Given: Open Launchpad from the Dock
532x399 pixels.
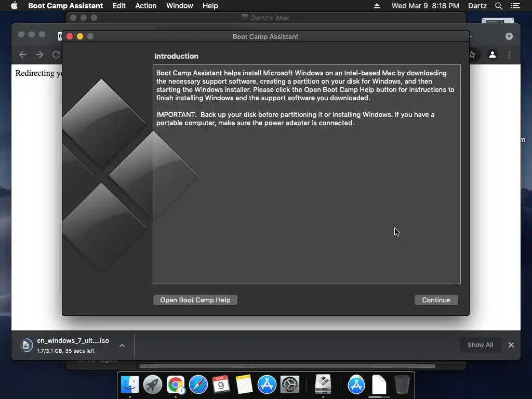Looking at the screenshot, I should tap(152, 384).
